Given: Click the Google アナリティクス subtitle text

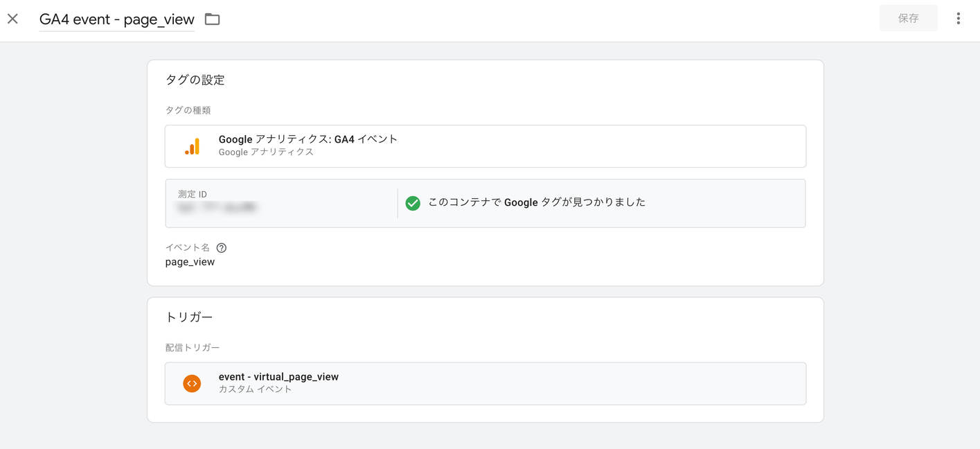Looking at the screenshot, I should pos(266,152).
